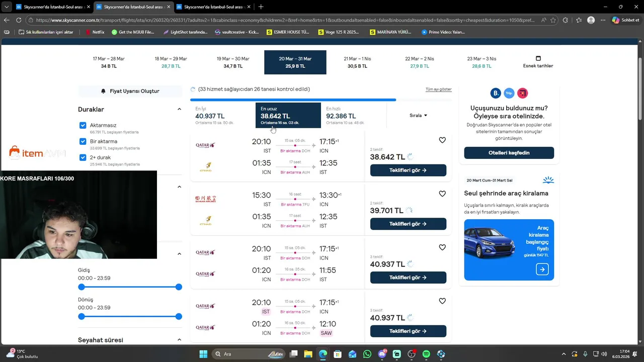The height and width of the screenshot is (362, 644).
Task: Go back with the browser back arrow
Action: click(x=7, y=20)
